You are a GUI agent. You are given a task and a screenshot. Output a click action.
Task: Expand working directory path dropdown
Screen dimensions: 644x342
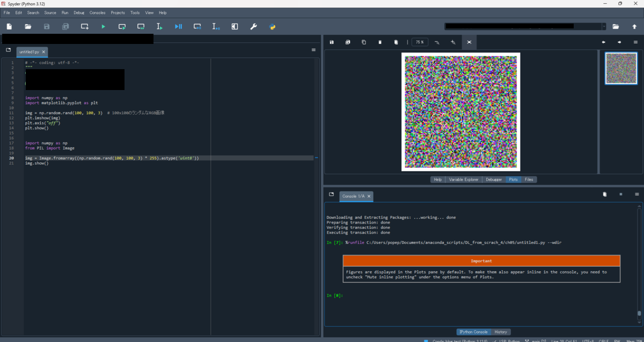(x=604, y=26)
